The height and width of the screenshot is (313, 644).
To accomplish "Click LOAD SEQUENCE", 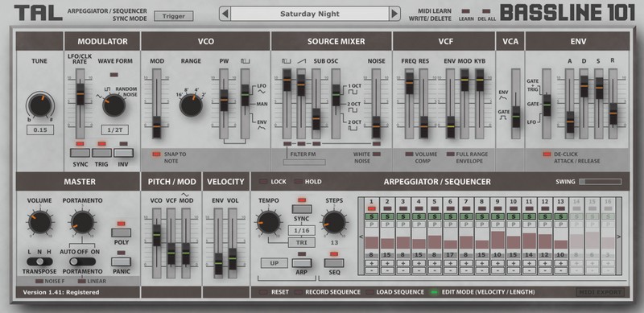I will [x=370, y=292].
